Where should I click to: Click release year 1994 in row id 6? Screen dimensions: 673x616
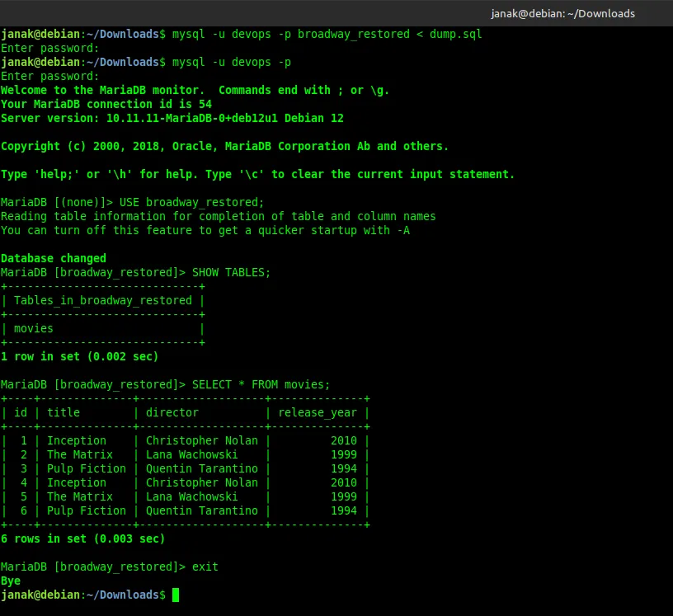tap(344, 510)
